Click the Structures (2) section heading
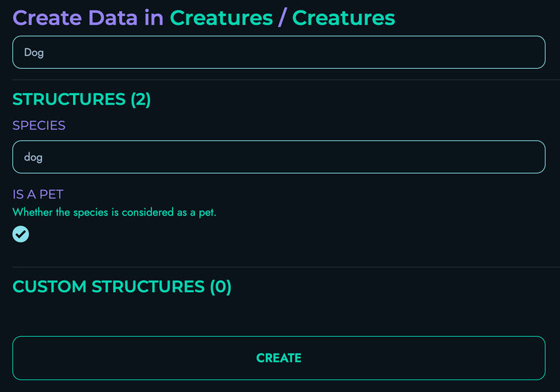 tap(81, 99)
